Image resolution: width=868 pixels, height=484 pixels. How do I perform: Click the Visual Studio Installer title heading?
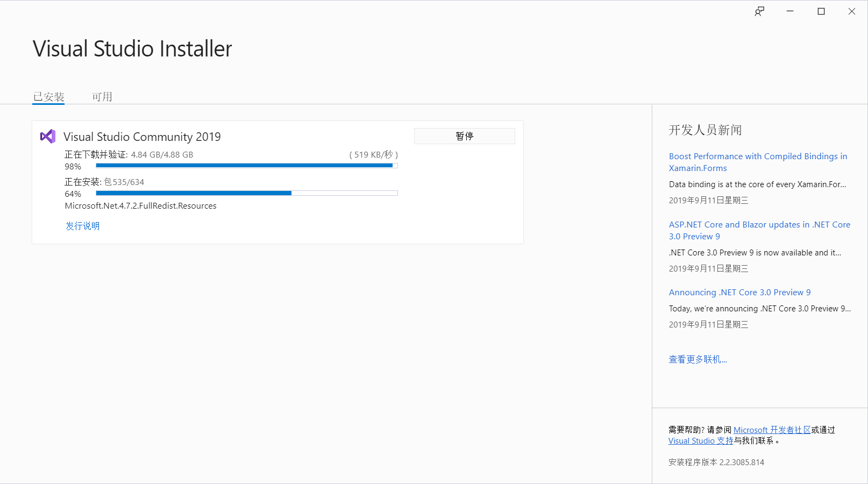(132, 48)
